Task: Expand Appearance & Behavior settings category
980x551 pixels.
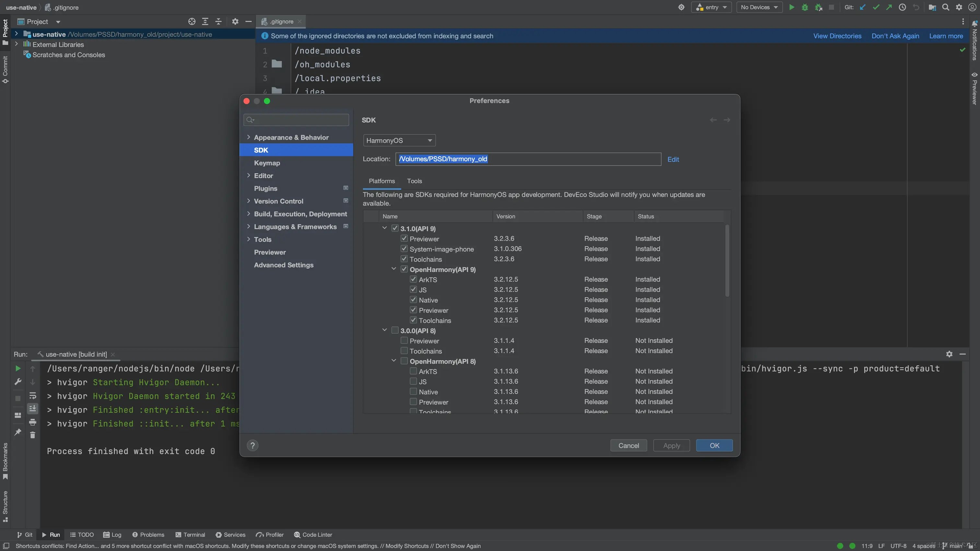Action: 249,137
